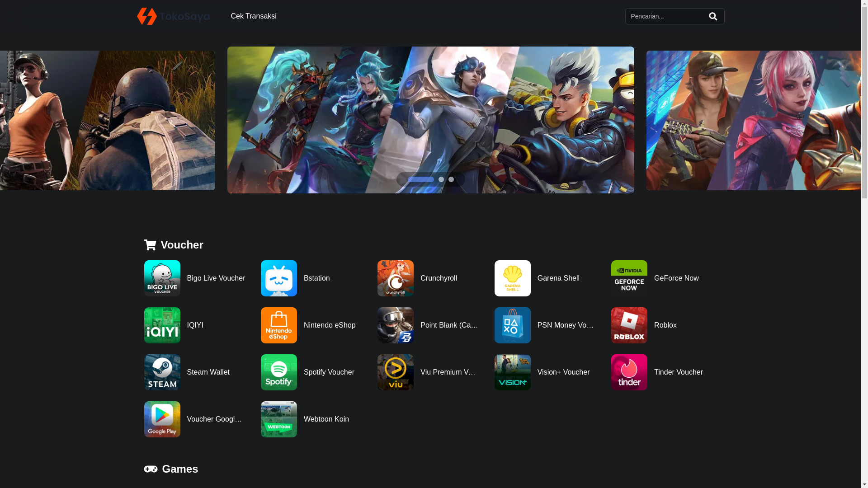Open the Webtoon Koin icon

279,419
